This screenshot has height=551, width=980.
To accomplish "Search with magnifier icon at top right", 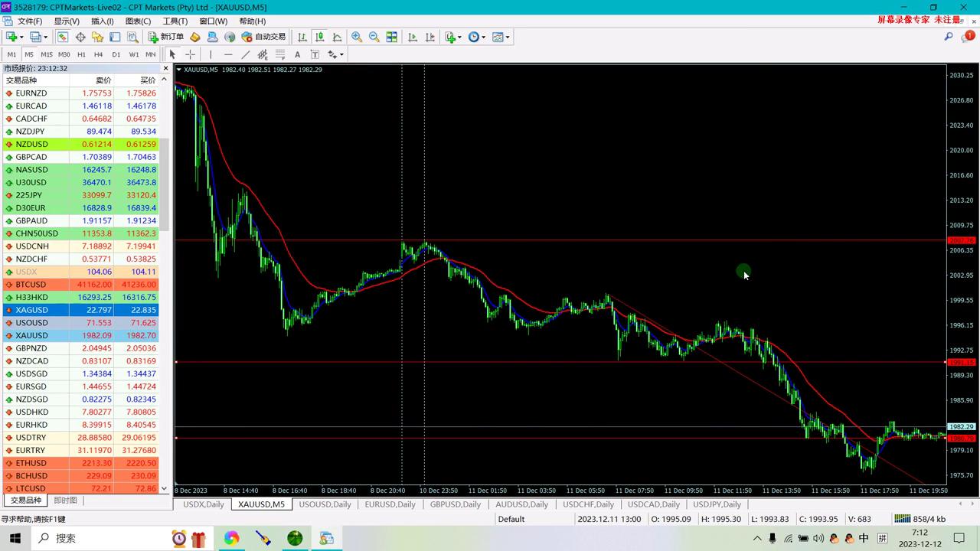I will [x=949, y=37].
